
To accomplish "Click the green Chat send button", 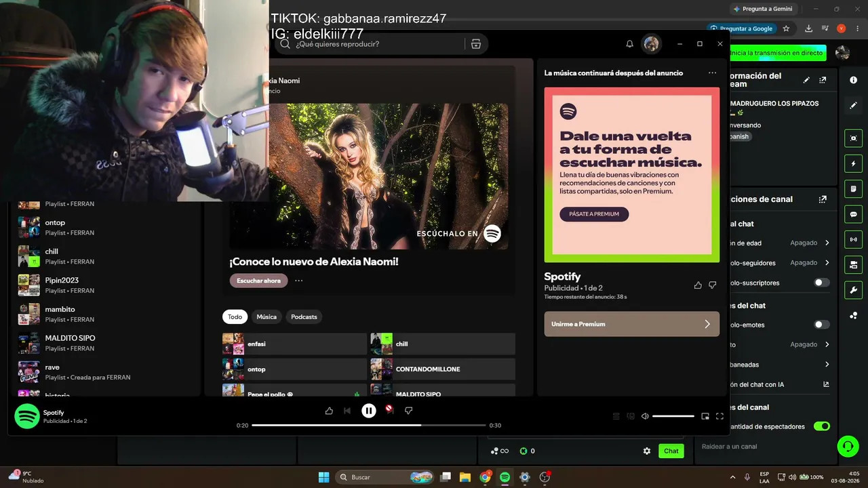I will pyautogui.click(x=671, y=451).
